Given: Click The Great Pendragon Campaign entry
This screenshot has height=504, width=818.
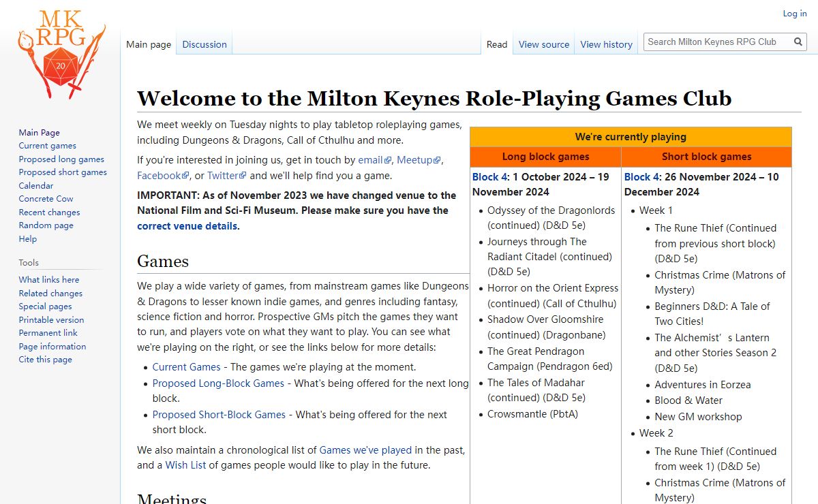Looking at the screenshot, I should click(x=550, y=359).
